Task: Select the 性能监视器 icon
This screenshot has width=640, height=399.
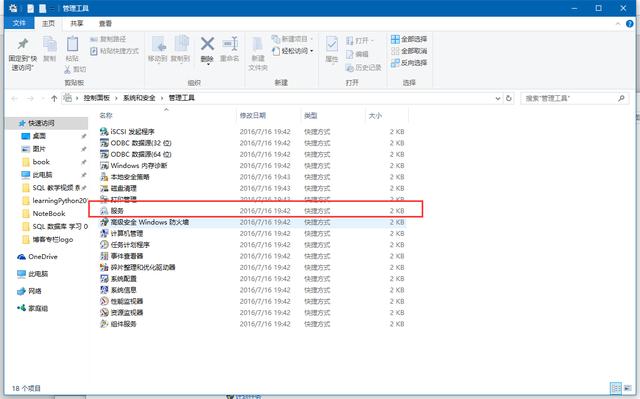Action: [104, 301]
